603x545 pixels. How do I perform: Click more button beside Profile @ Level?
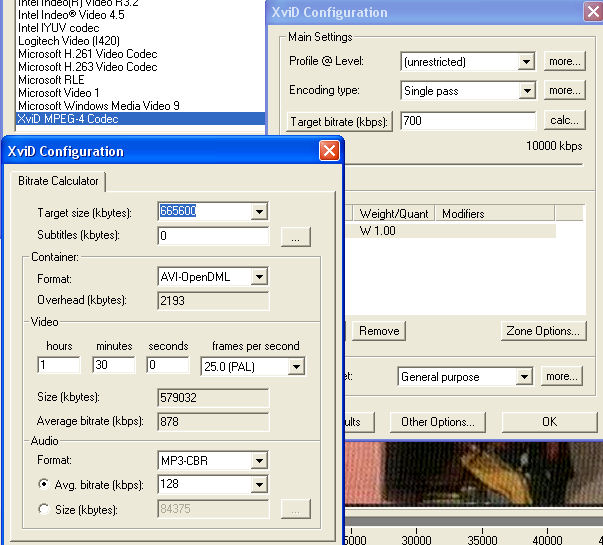[565, 61]
